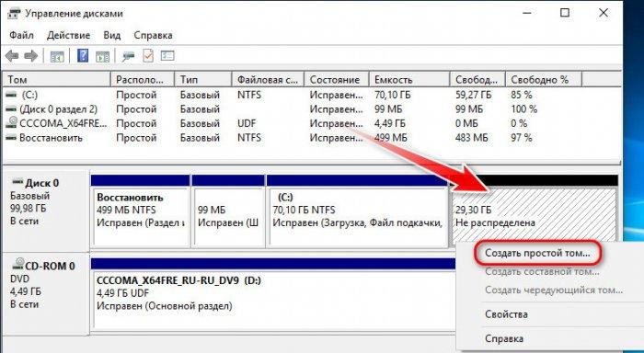Click the checkmark document toolbar icon
Image resolution: width=644 pixels, height=353 pixels.
pyautogui.click(x=148, y=55)
